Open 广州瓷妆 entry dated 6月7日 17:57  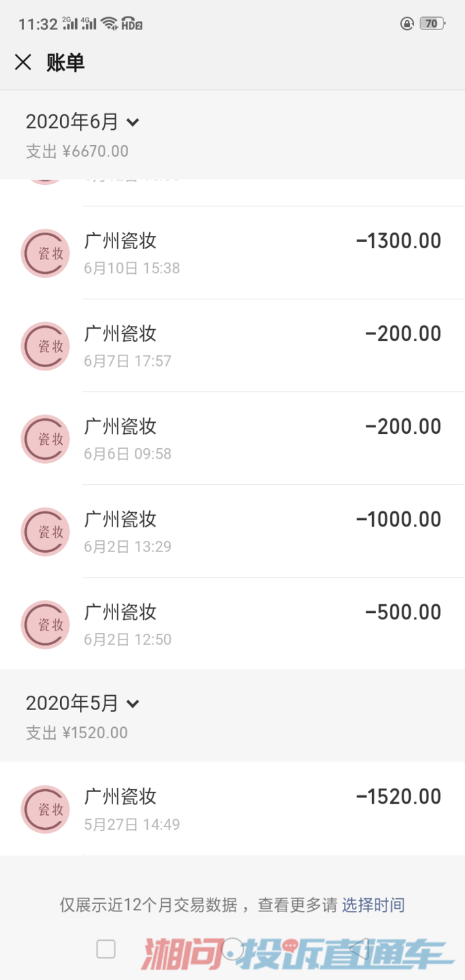(232, 346)
